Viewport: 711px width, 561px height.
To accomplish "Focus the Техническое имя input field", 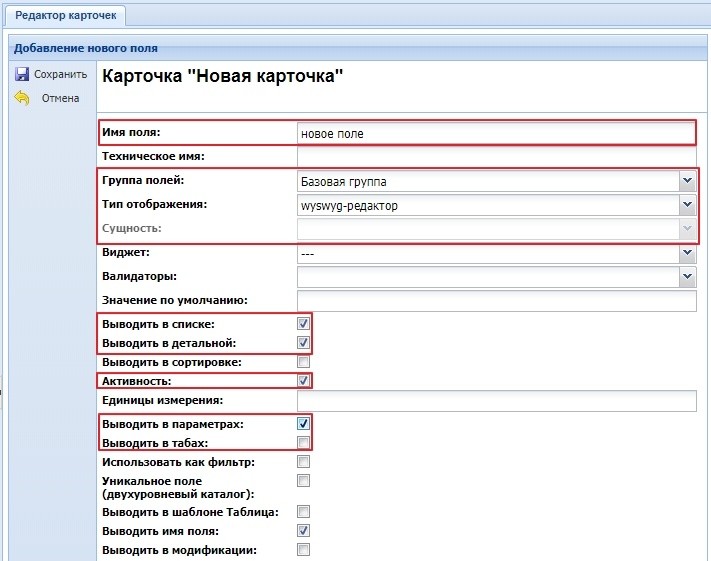I will click(495, 157).
